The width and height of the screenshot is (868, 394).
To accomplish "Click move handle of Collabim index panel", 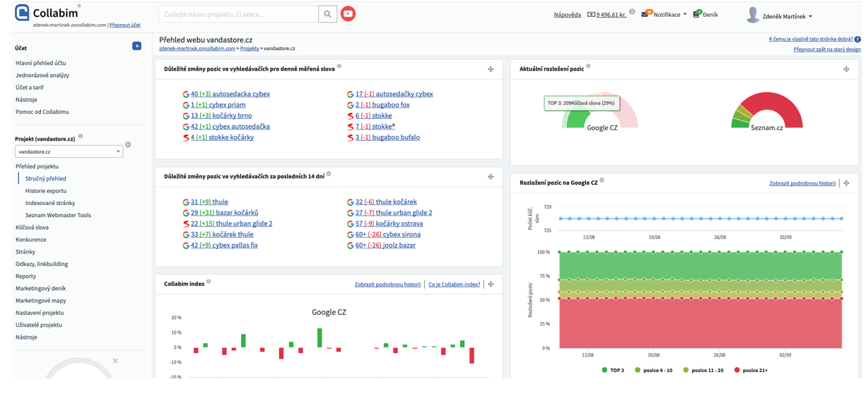I will pos(491,284).
